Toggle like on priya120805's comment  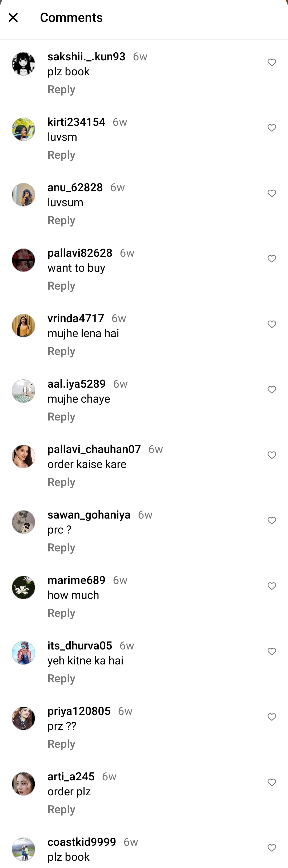[x=271, y=717]
